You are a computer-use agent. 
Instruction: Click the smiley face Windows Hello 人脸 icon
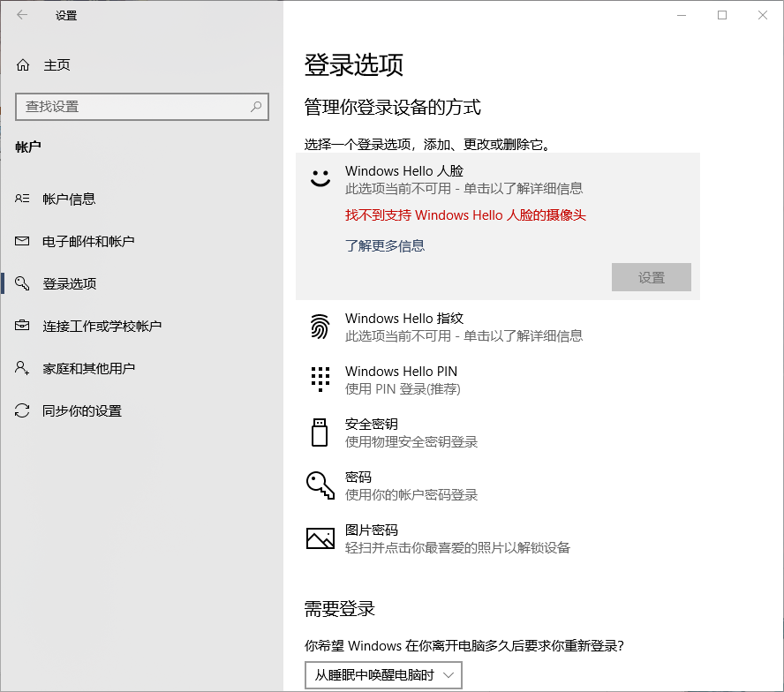(x=320, y=178)
